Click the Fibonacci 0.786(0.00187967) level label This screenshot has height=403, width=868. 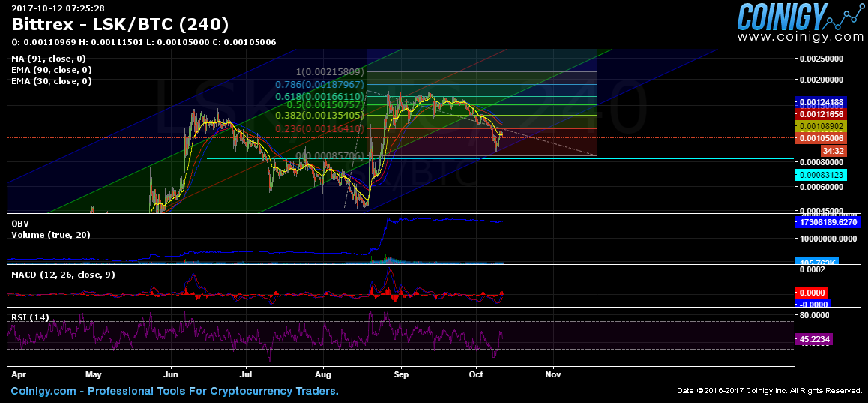tap(319, 84)
